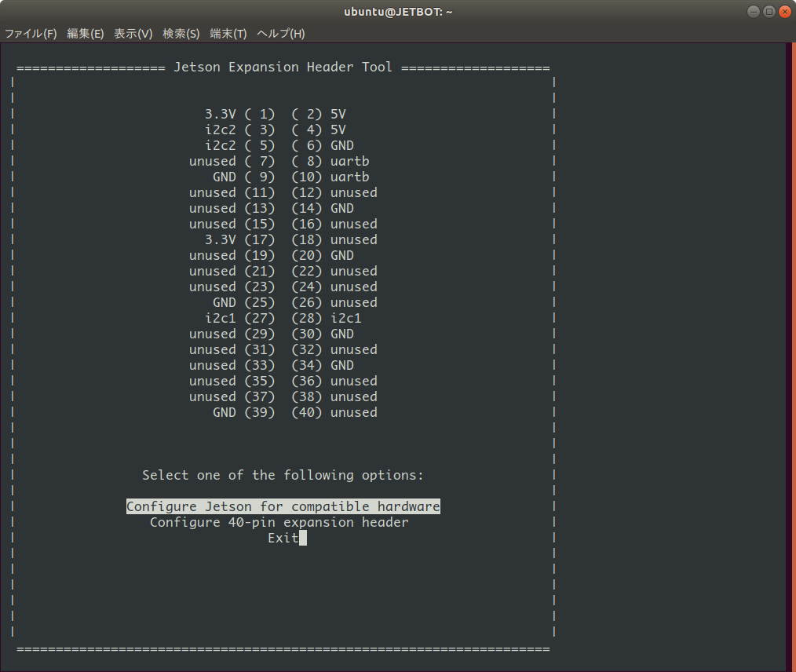Open the 端末(T) menu
This screenshot has height=672, width=796.
point(228,34)
